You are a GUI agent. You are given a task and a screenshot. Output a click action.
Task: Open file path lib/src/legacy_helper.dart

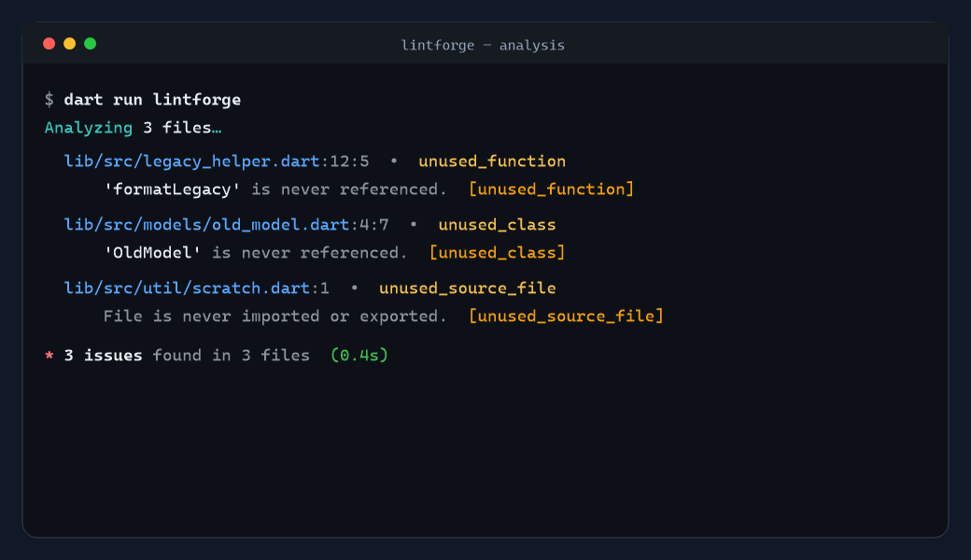pyautogui.click(x=192, y=161)
